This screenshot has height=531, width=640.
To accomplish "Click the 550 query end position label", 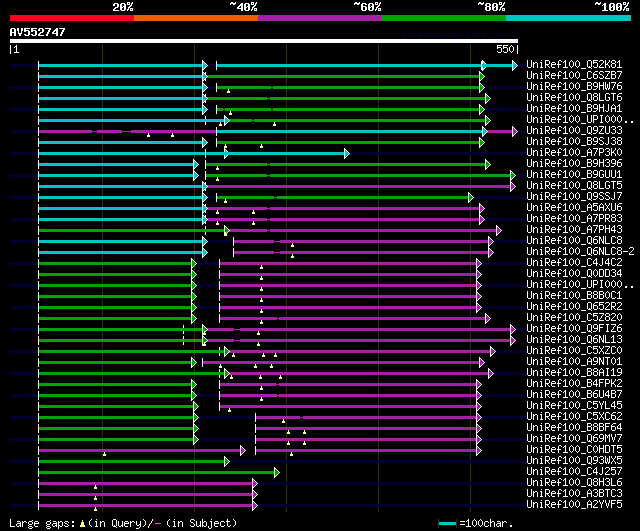I will 505,49.
